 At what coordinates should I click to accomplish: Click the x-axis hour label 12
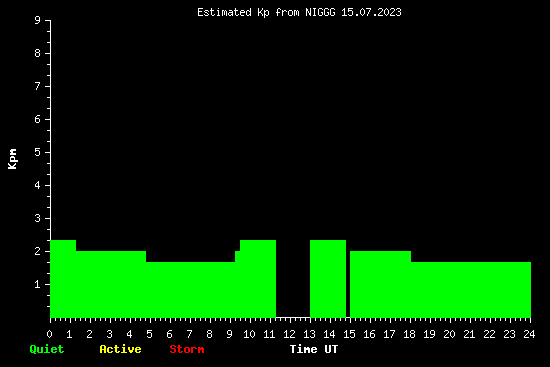[x=289, y=334]
